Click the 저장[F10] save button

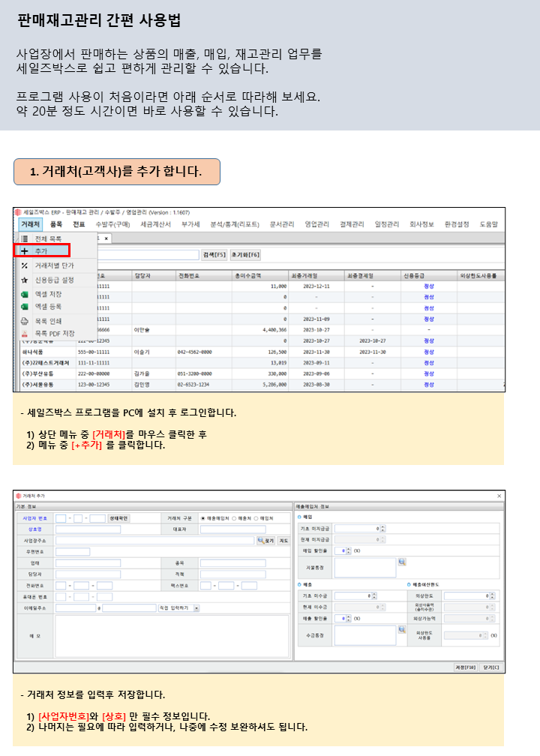[x=466, y=667]
